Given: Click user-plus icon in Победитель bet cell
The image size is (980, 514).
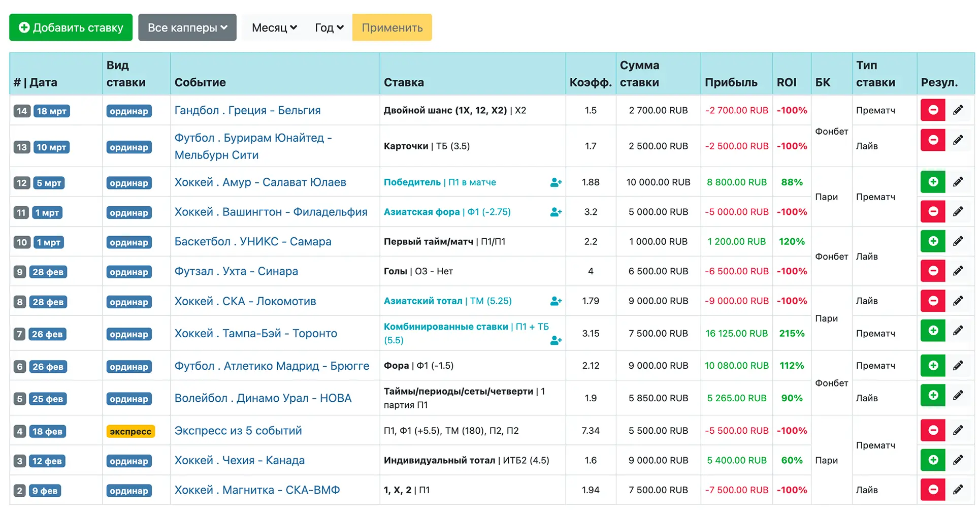Looking at the screenshot, I should (x=556, y=182).
